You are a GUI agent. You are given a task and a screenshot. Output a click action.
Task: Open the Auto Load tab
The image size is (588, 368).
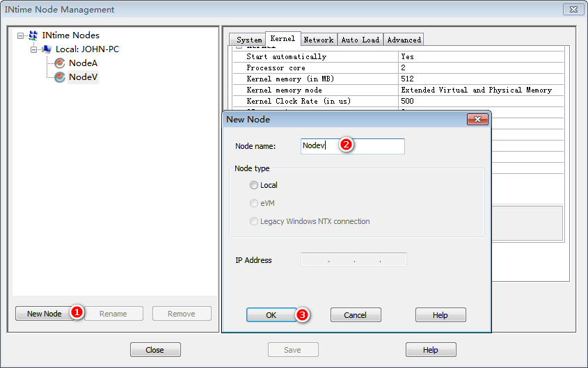(360, 40)
